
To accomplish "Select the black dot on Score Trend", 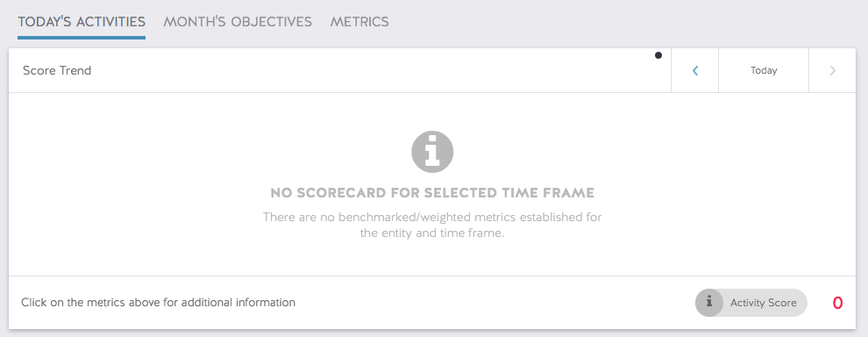I will tap(658, 55).
